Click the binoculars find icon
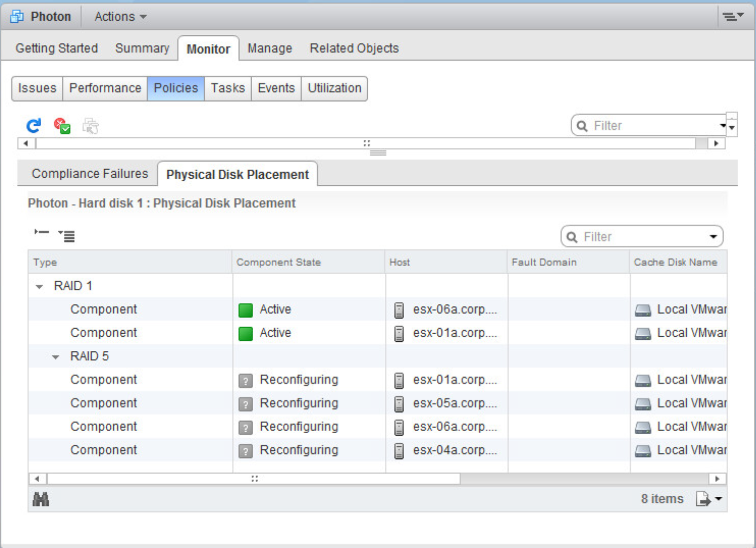This screenshot has width=756, height=548. tap(41, 499)
